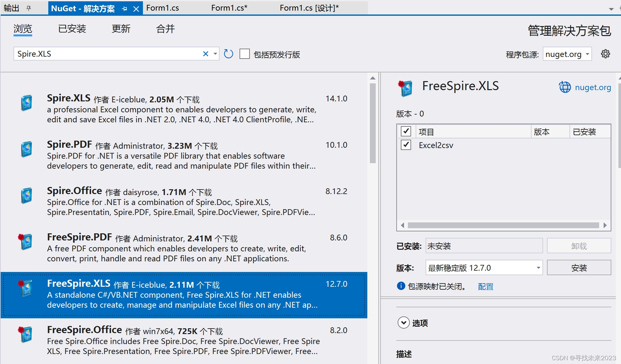Screen dimensions: 621x364
Task: Refresh the package search results
Action: [x=228, y=54]
